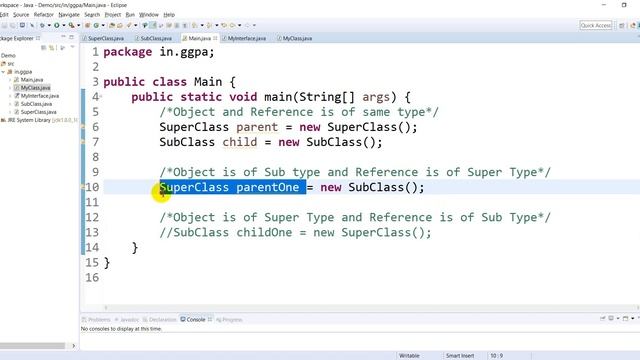Viewport: 640px width, 360px height.
Task: Click the Open Type toolbar icon
Action: (x=111, y=25)
